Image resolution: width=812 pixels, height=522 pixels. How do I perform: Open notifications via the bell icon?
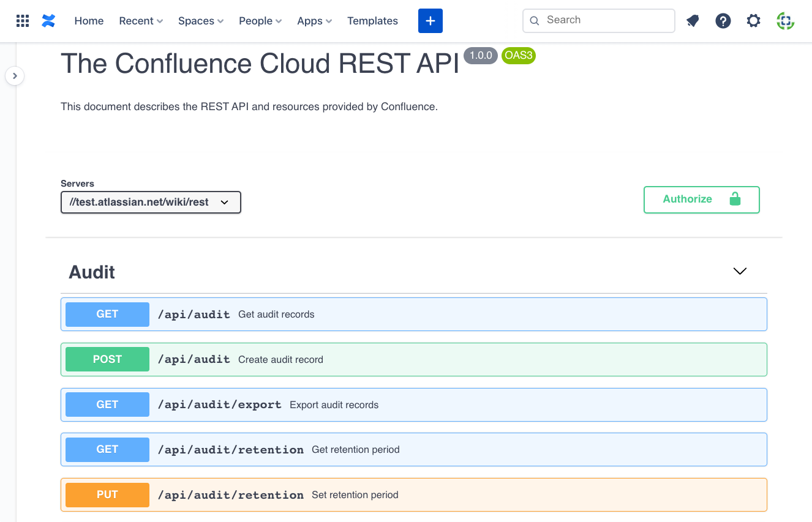693,20
